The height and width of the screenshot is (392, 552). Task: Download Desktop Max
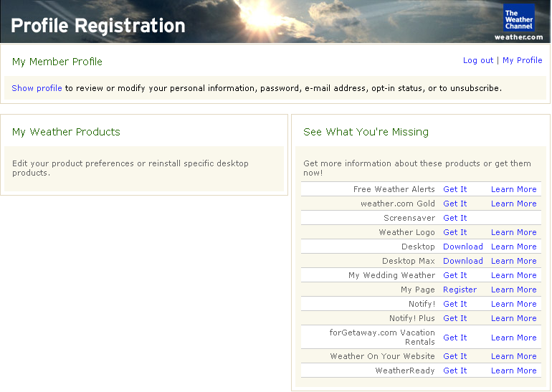[x=462, y=261]
